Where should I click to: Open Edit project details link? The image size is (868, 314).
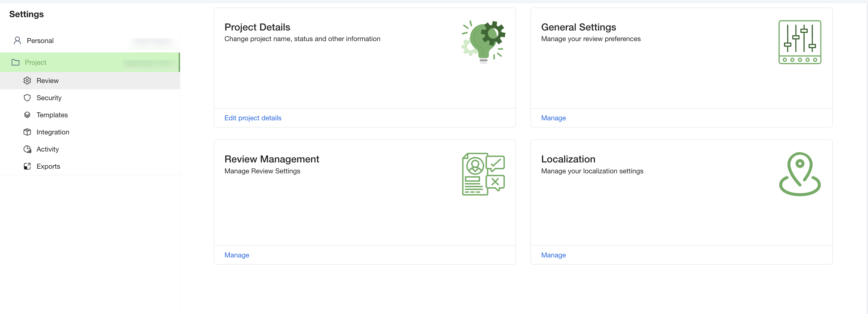click(x=253, y=118)
